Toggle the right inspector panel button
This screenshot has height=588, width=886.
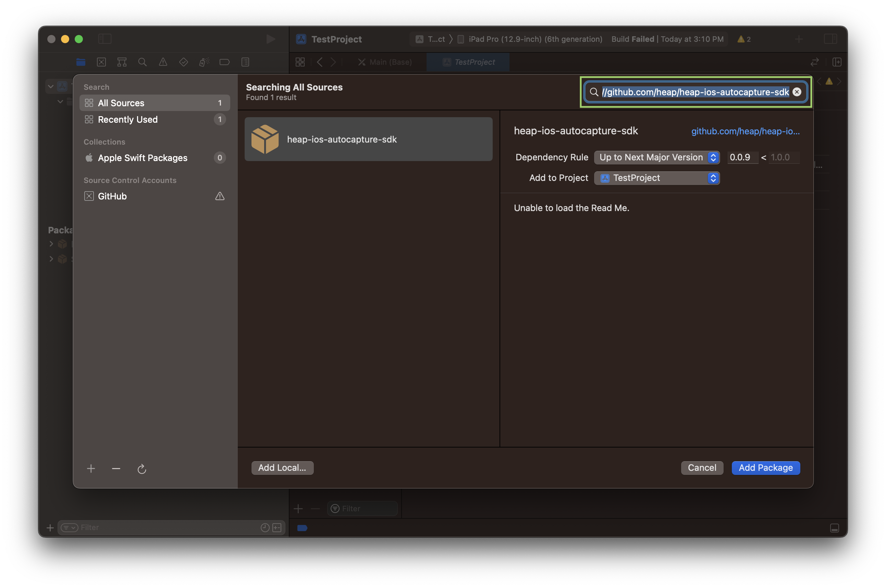[x=830, y=39]
